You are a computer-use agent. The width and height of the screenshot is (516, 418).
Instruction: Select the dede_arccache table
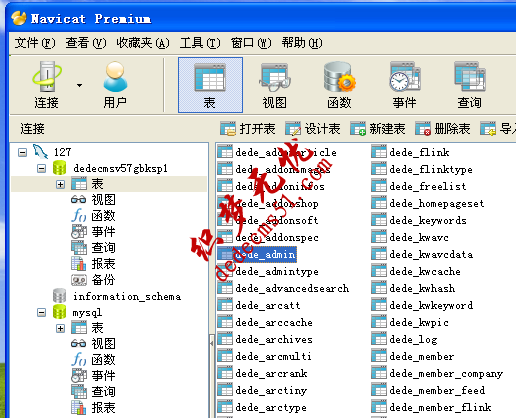(x=265, y=323)
